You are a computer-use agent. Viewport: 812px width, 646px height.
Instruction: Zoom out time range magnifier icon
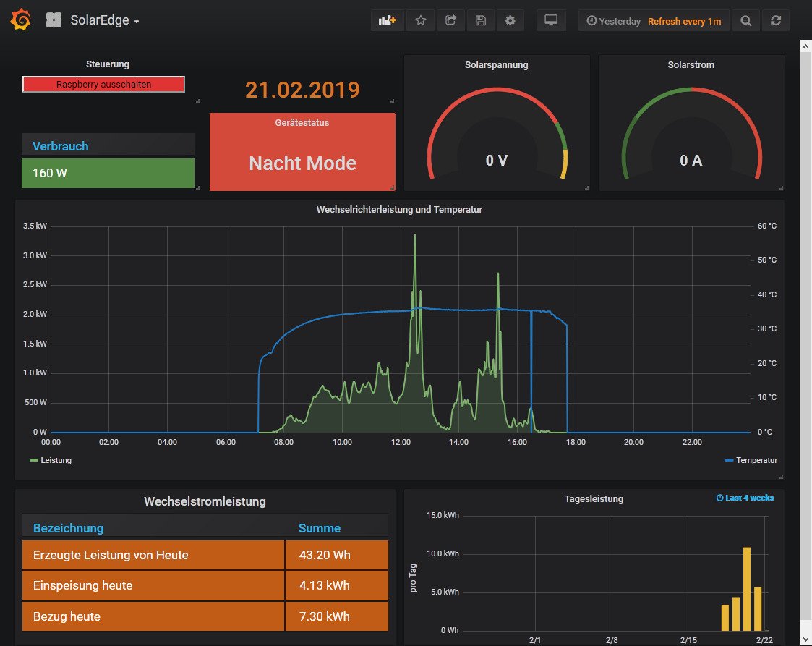coord(745,21)
